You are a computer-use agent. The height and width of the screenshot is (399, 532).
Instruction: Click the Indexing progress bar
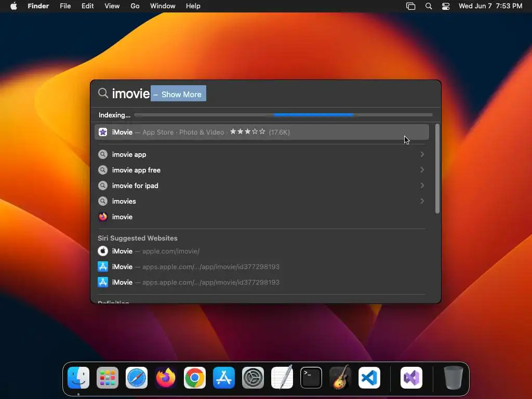click(x=283, y=115)
